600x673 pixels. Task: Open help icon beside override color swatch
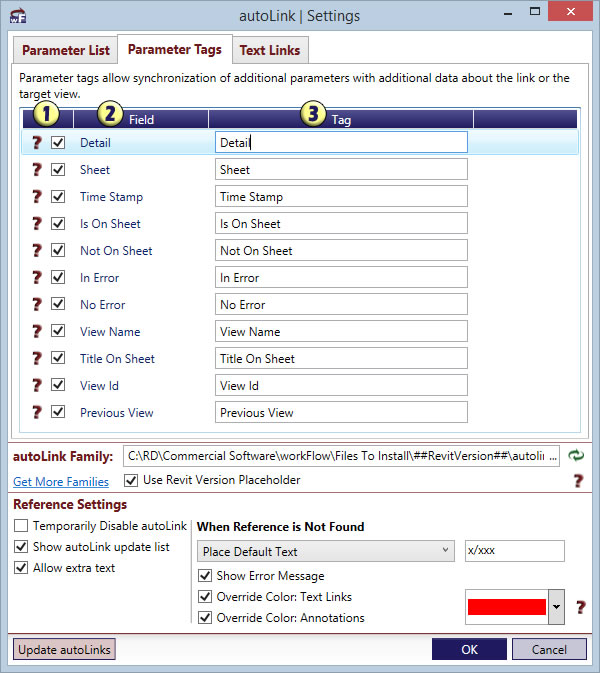coord(581,607)
